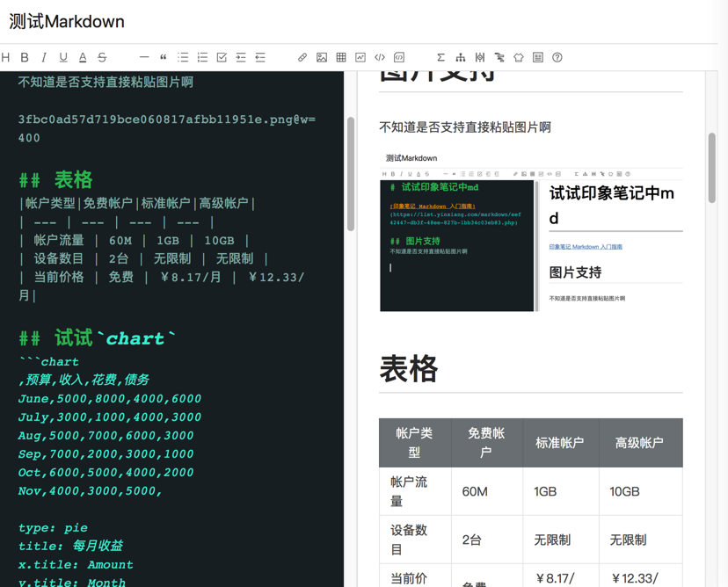Toggle preview layout mode

pos(538,57)
